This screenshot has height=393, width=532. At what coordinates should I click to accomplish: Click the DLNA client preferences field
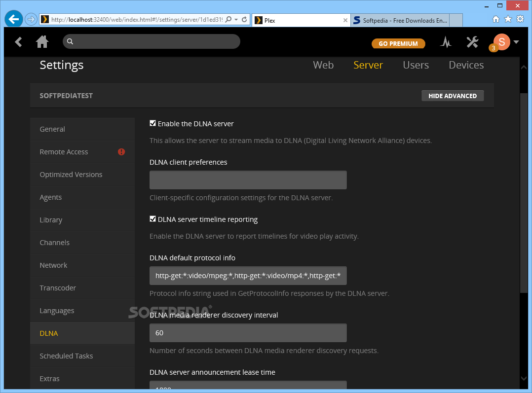click(x=248, y=180)
